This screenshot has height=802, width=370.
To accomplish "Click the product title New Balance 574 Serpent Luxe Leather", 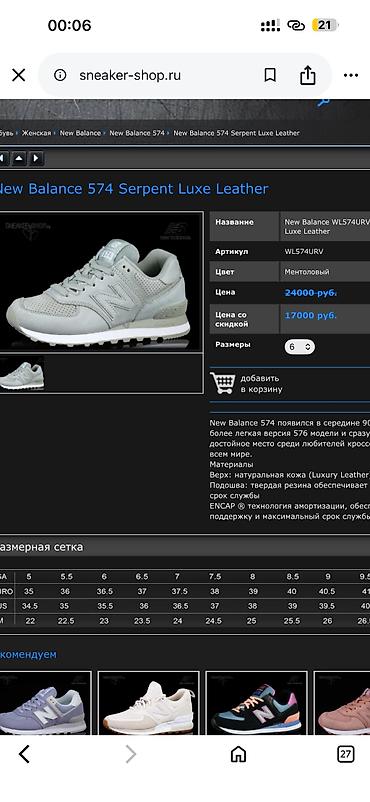I will tap(133, 189).
